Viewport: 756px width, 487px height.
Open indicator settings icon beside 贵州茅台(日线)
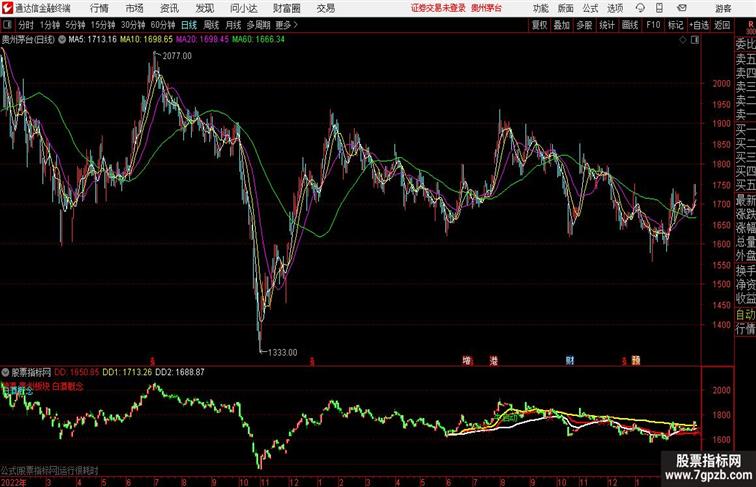pos(62,40)
